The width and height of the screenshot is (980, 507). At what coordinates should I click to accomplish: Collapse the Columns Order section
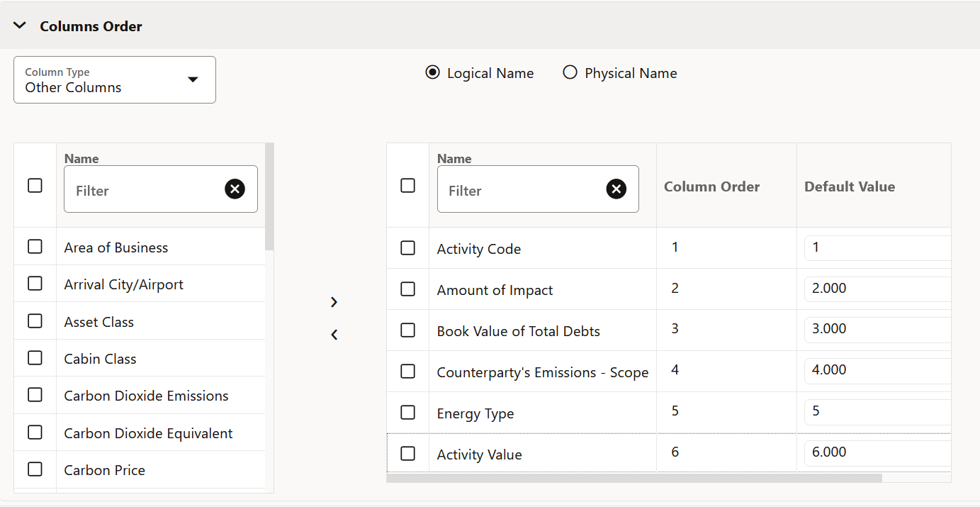(x=20, y=26)
